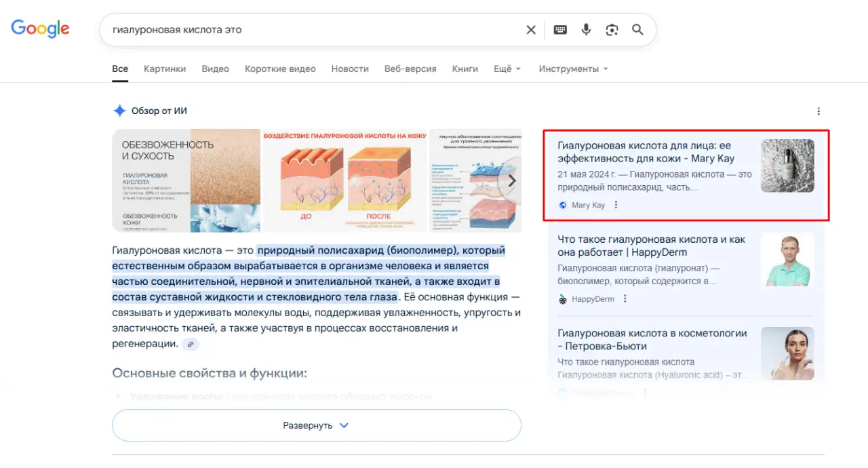The height and width of the screenshot is (468, 868).
Task: Open the Петровка-Бьюти cosmetology result
Action: 651,340
